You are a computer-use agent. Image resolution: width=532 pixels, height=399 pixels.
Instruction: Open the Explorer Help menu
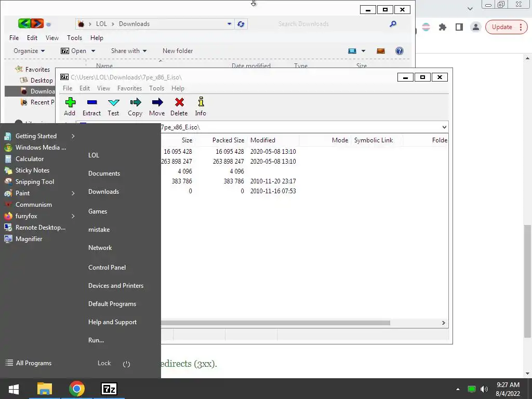[x=97, y=37]
